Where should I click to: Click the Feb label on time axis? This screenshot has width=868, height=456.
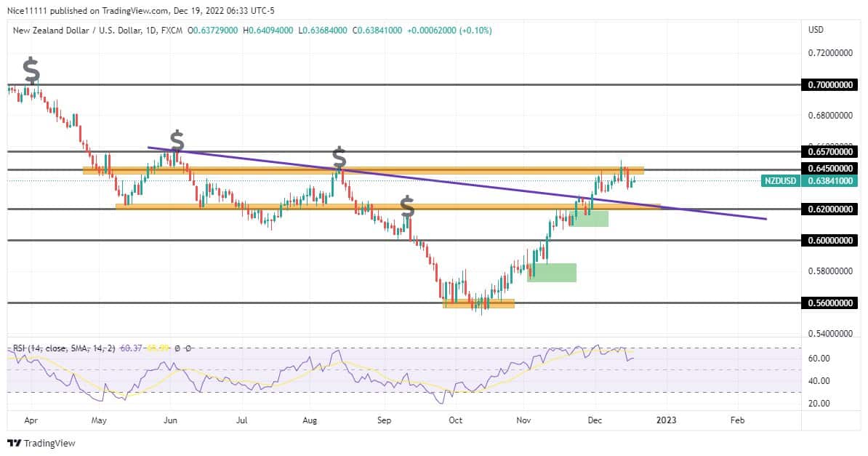coord(737,420)
